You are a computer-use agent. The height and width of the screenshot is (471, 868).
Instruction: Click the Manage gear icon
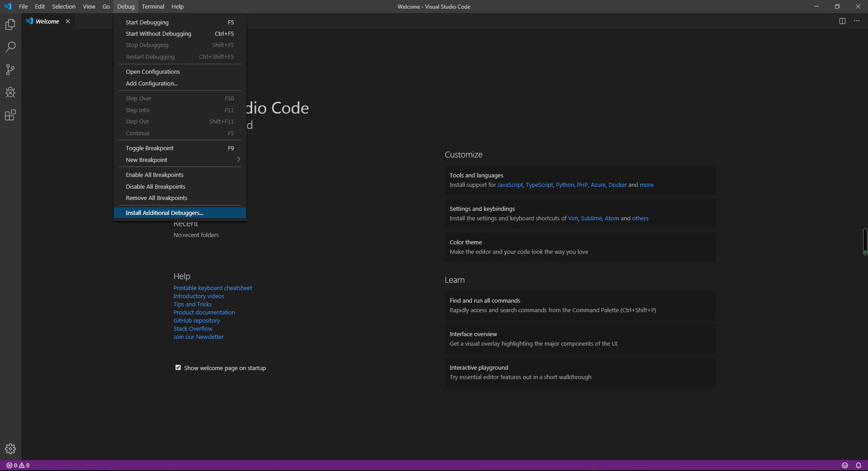point(10,449)
